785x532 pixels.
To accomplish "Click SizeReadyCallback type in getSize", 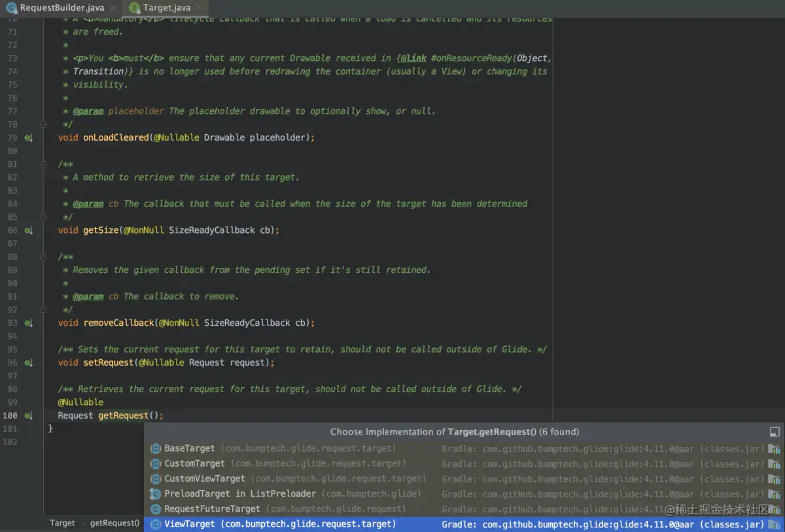I will point(212,230).
